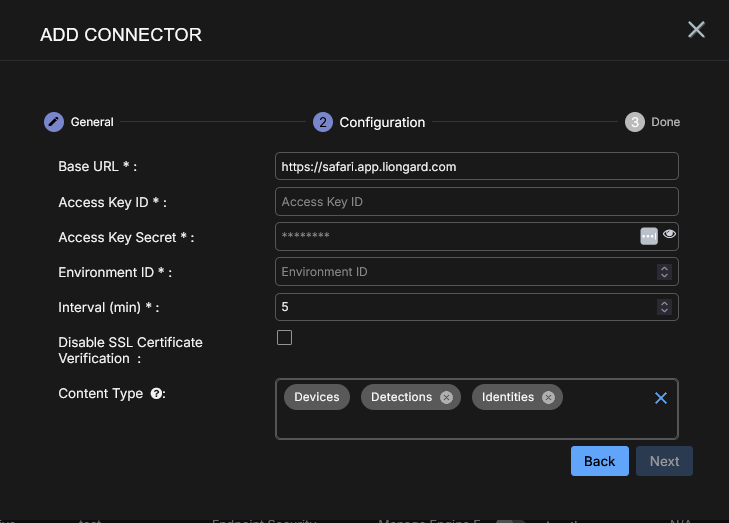Click the Next button

click(x=664, y=461)
